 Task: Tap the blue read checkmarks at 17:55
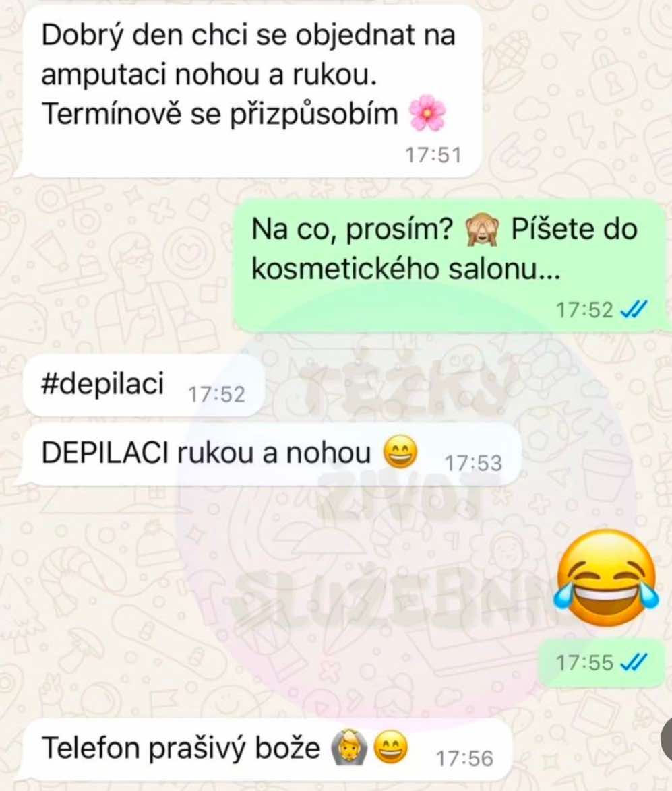pos(633,662)
